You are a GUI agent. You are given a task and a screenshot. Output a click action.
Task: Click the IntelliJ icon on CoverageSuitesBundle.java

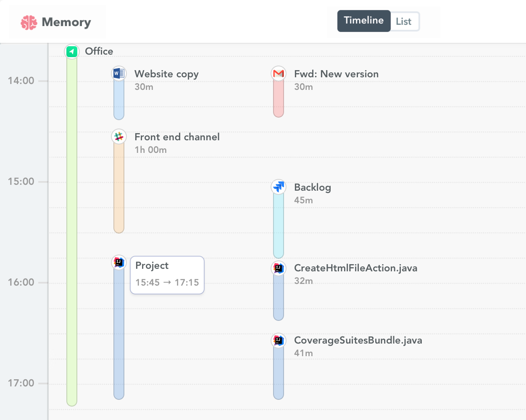tap(279, 340)
